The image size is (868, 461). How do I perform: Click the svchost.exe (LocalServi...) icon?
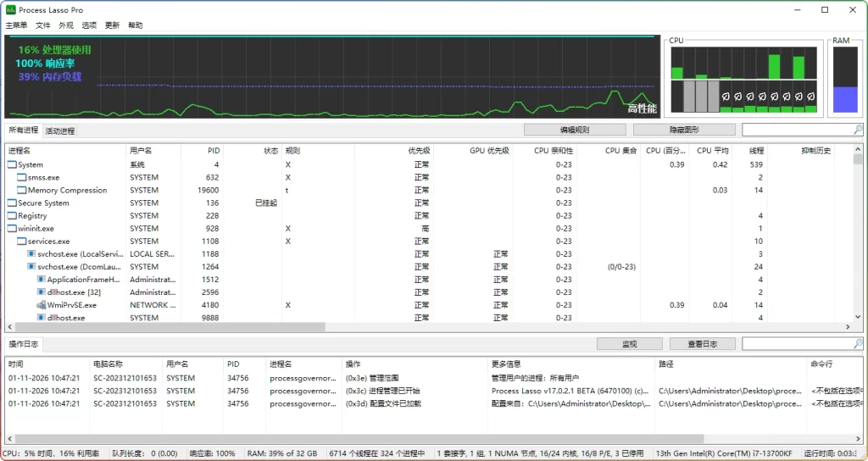click(x=31, y=254)
